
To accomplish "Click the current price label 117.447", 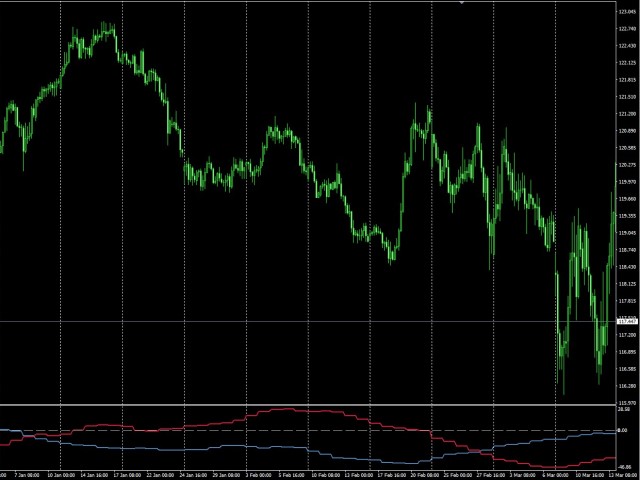I will point(629,322).
